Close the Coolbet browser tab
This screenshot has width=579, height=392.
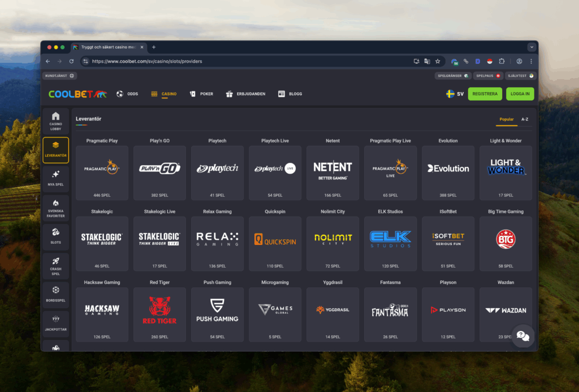click(142, 48)
